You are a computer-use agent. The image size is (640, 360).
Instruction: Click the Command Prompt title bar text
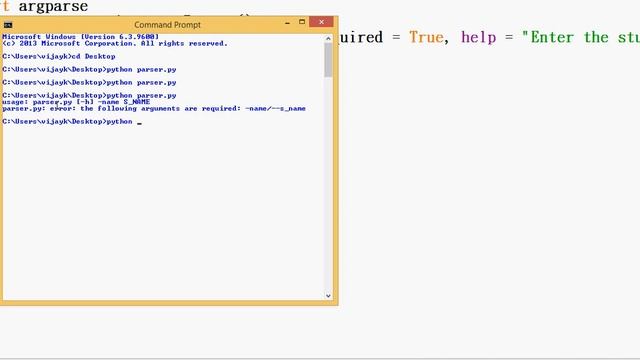[x=167, y=25]
